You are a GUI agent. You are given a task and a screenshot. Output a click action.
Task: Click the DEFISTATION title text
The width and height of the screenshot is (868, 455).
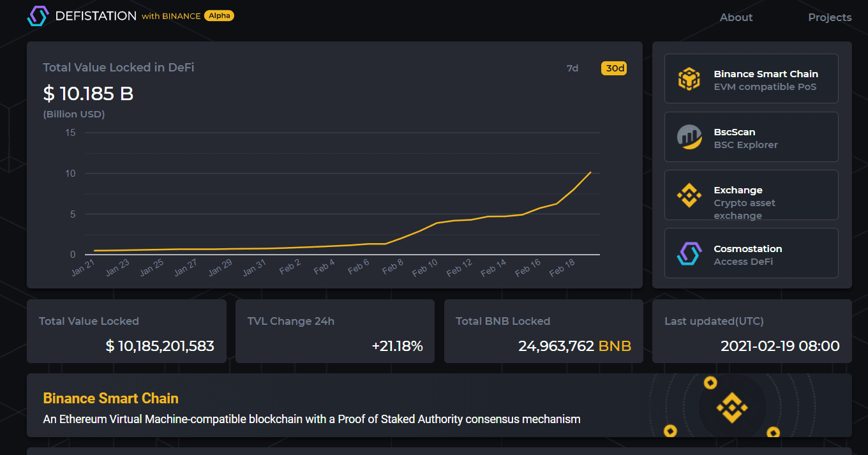(96, 16)
